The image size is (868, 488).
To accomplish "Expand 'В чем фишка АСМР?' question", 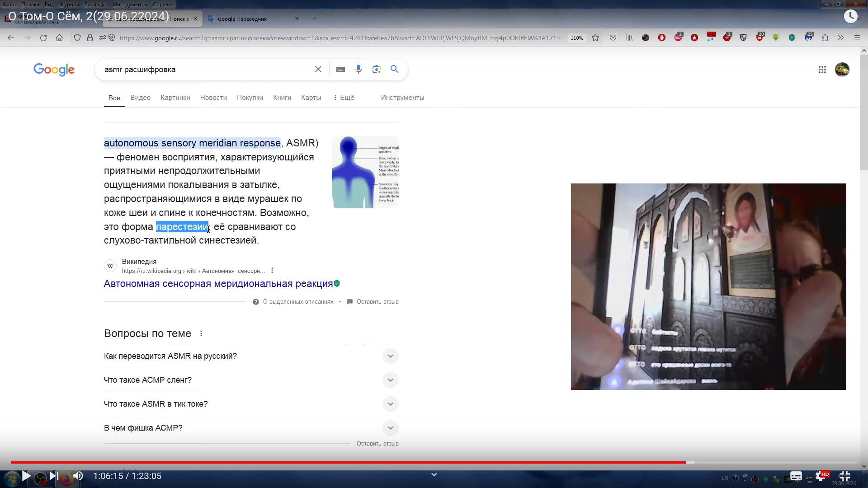I will click(390, 428).
